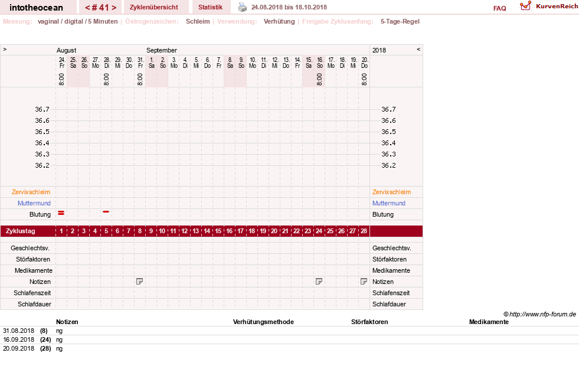The width and height of the screenshot is (579, 392).
Task: Open the Zyklenübersicht tab
Action: (153, 7)
